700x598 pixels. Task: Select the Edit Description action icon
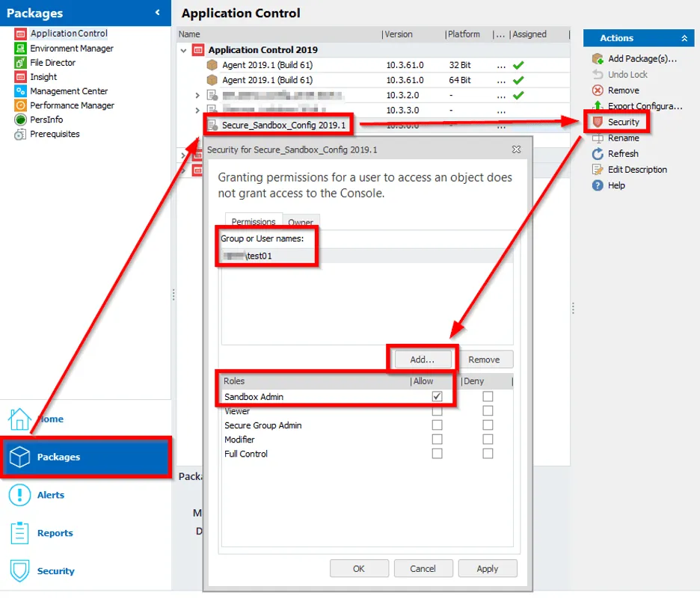point(598,170)
